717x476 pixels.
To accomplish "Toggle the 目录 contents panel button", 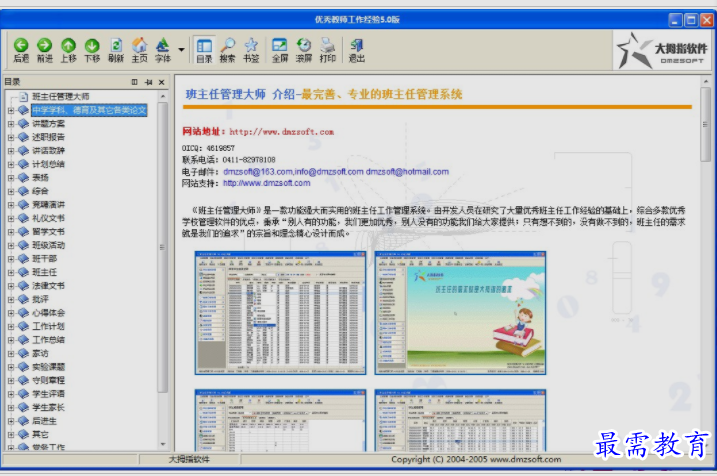I will click(204, 50).
